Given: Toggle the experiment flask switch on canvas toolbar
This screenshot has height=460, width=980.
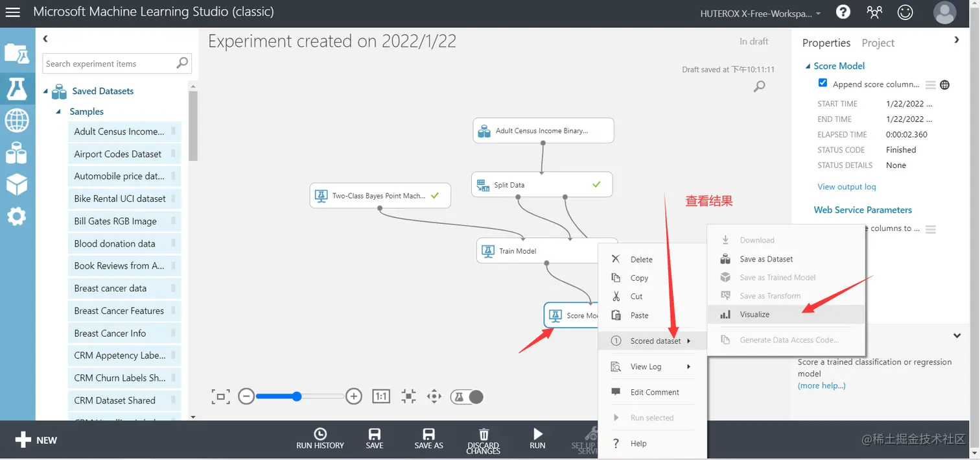Looking at the screenshot, I should click(x=467, y=396).
